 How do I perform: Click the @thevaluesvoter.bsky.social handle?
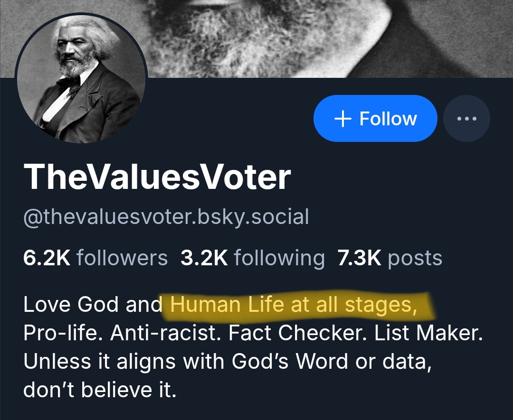click(166, 217)
